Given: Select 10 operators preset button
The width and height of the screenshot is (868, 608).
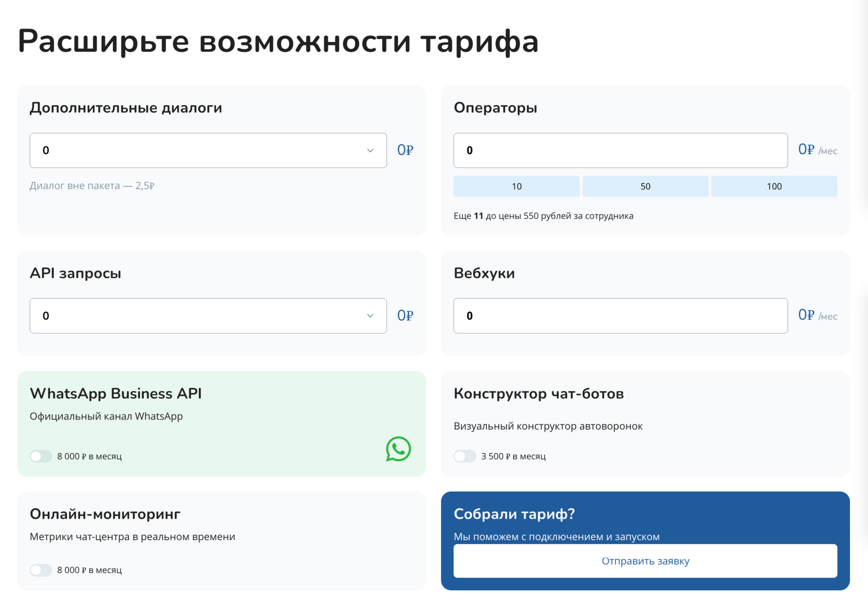Looking at the screenshot, I should pyautogui.click(x=517, y=186).
